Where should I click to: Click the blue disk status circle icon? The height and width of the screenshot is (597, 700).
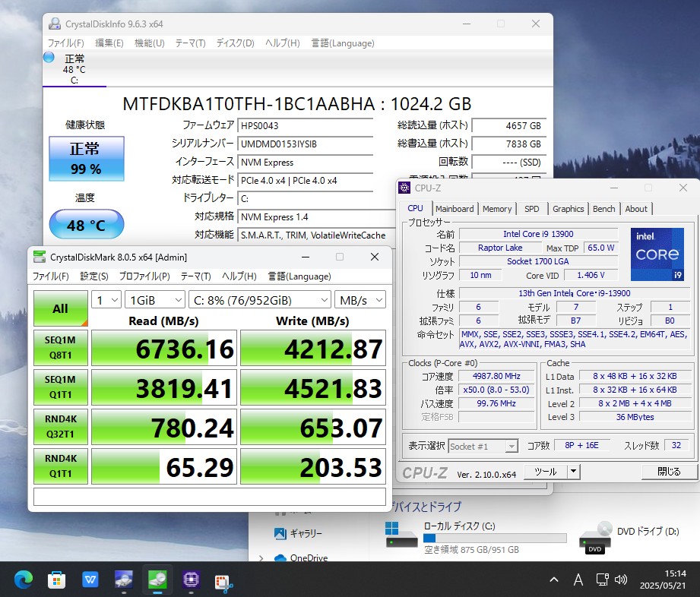tap(49, 57)
